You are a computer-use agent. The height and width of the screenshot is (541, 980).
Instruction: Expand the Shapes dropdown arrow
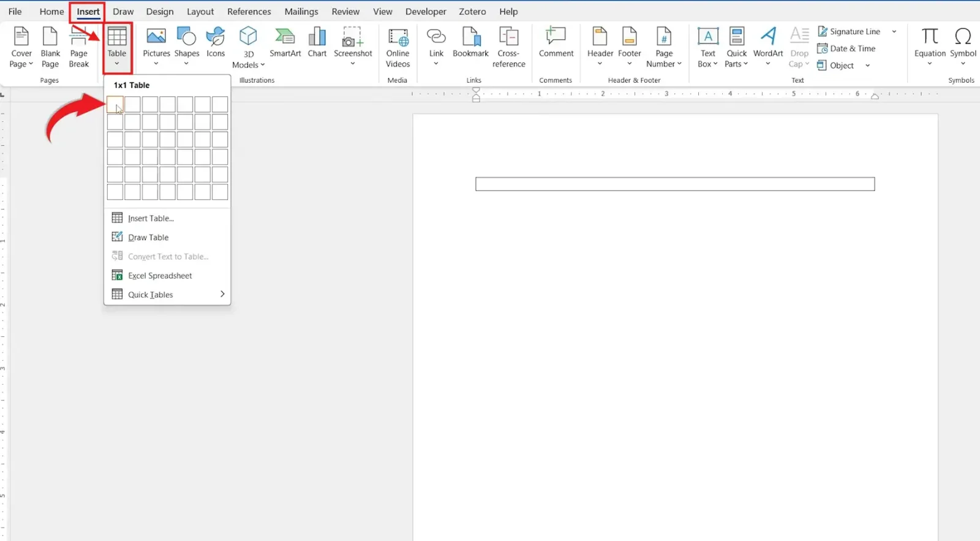[x=186, y=64]
